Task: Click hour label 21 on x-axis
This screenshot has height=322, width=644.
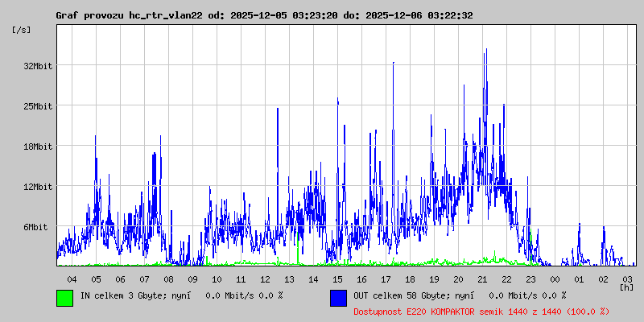Action: pyautogui.click(x=482, y=279)
